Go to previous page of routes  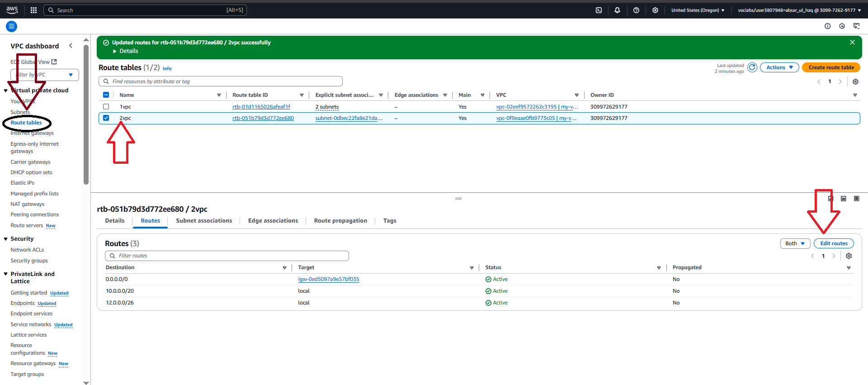click(x=812, y=256)
